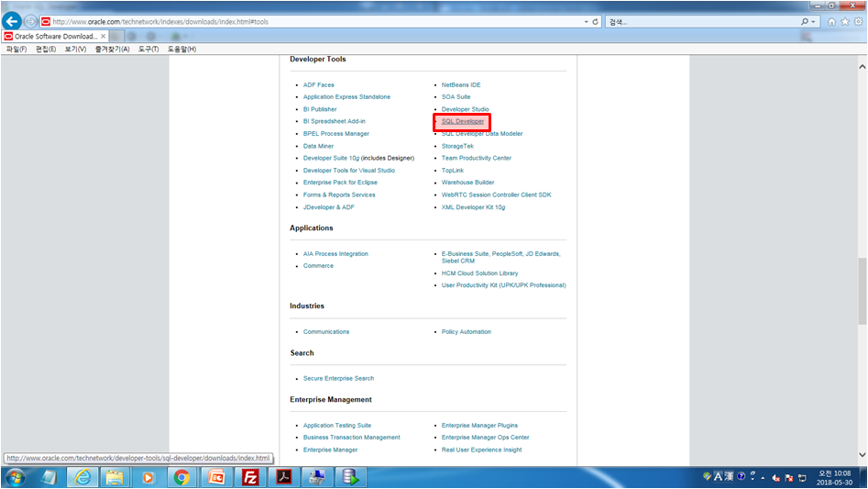Open the IE Tools gear icon
The width and height of the screenshot is (868, 489).
(x=858, y=22)
